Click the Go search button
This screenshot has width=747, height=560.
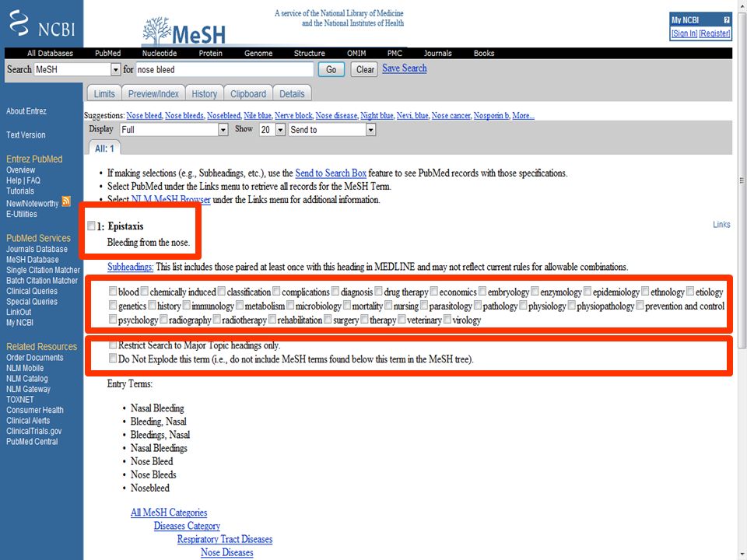tap(331, 69)
